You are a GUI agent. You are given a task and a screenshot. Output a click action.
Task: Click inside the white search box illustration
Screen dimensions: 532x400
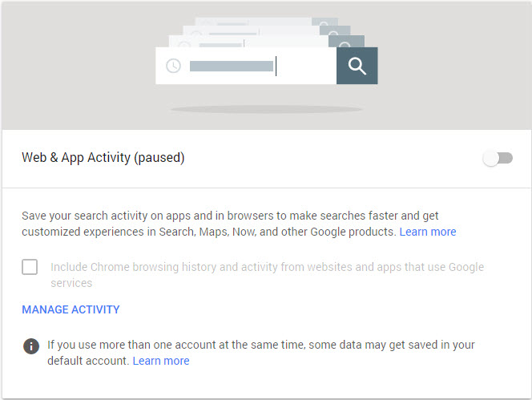click(308, 66)
